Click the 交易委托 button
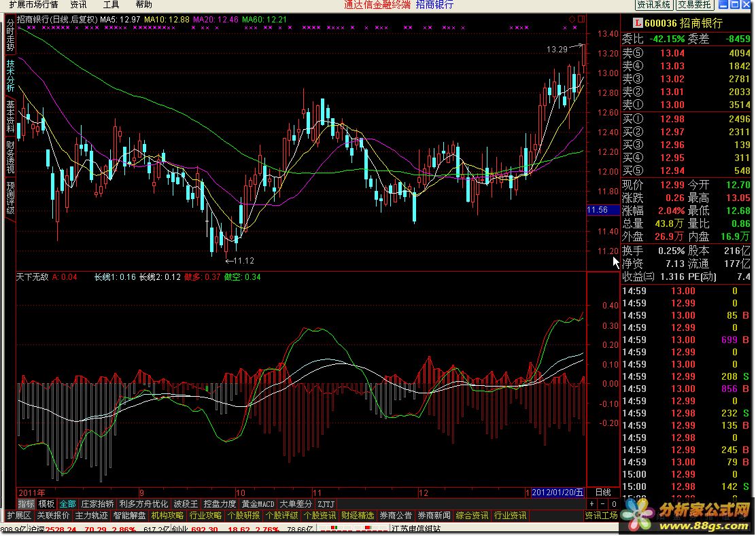The image size is (756, 536). pos(694,5)
